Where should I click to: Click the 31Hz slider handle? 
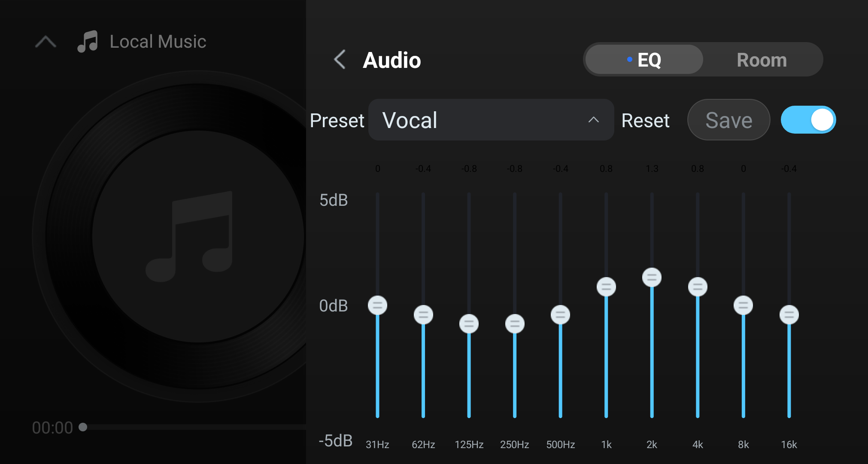[378, 305]
